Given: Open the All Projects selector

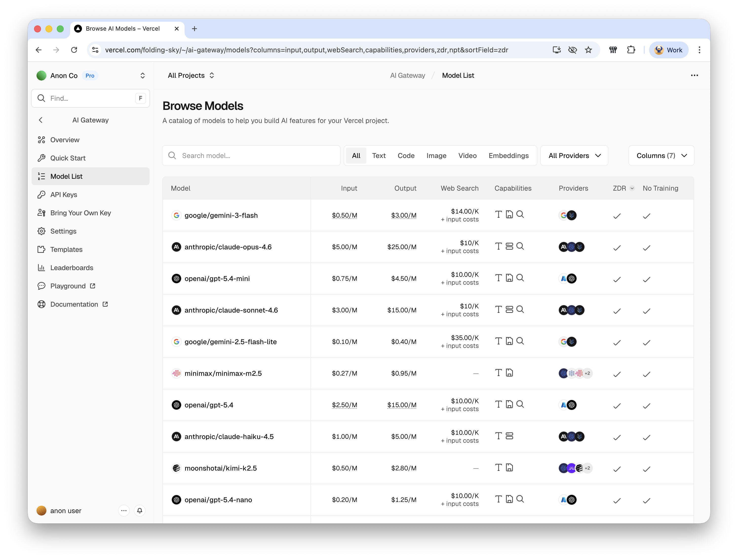Looking at the screenshot, I should [x=191, y=75].
